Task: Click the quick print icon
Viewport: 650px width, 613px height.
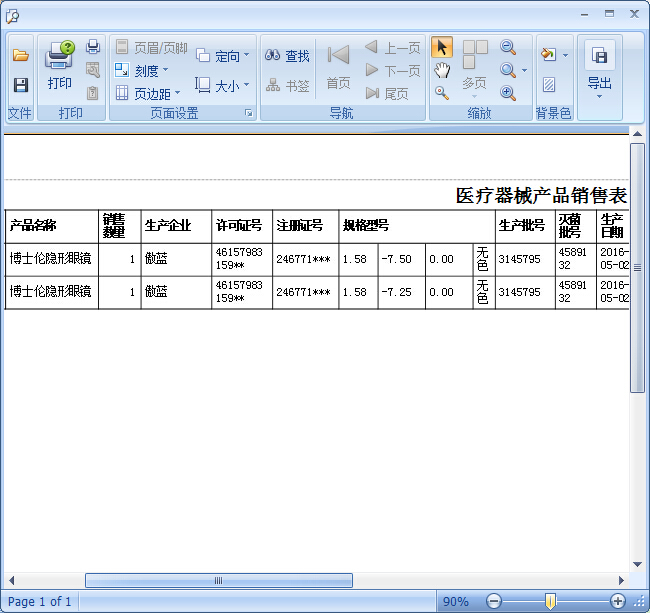Action: click(93, 47)
